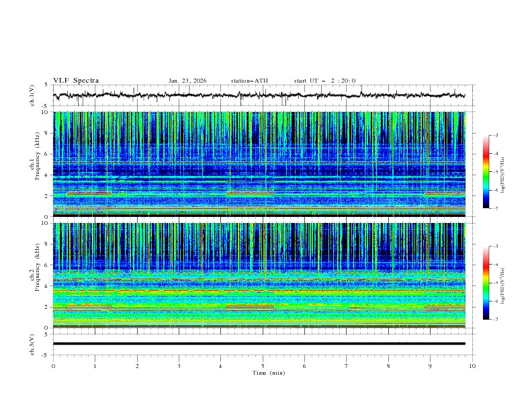This screenshot has width=532, height=411.
Task: Click the 5 tick on the time axis
Action: (263, 366)
